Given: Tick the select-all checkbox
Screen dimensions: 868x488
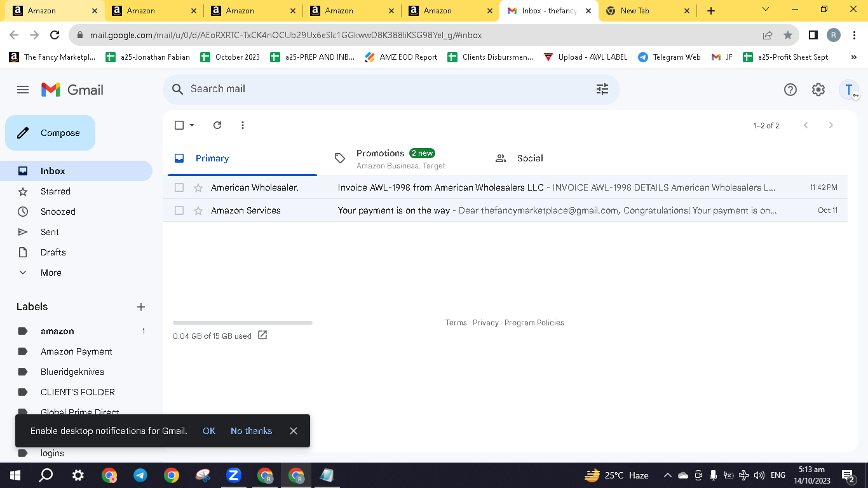Looking at the screenshot, I should pyautogui.click(x=179, y=125).
